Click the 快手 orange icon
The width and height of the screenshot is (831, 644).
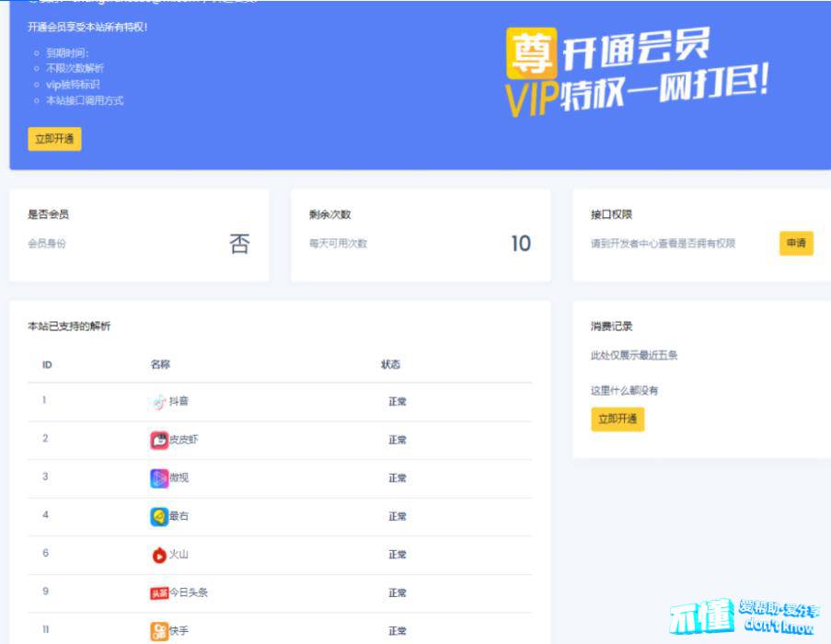[x=159, y=631]
